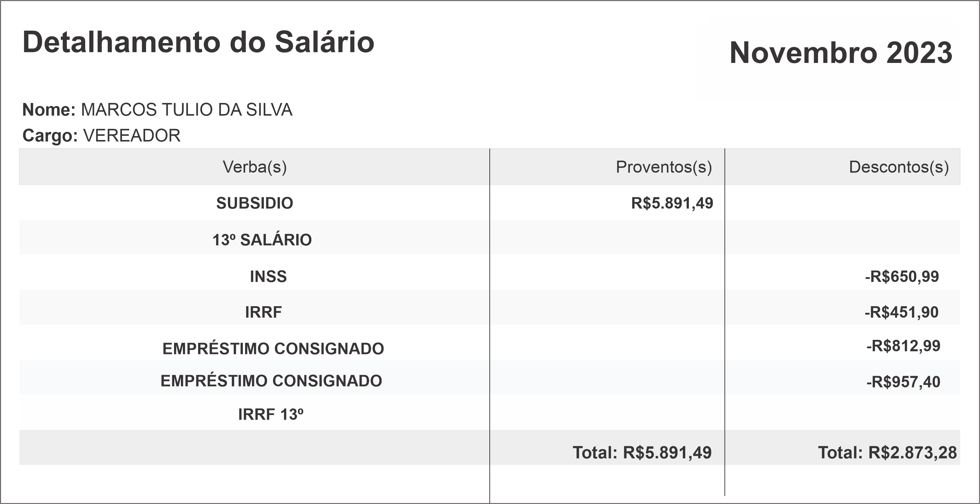Click the "Proventos(s)" column header
The image size is (980, 504).
pos(664,167)
